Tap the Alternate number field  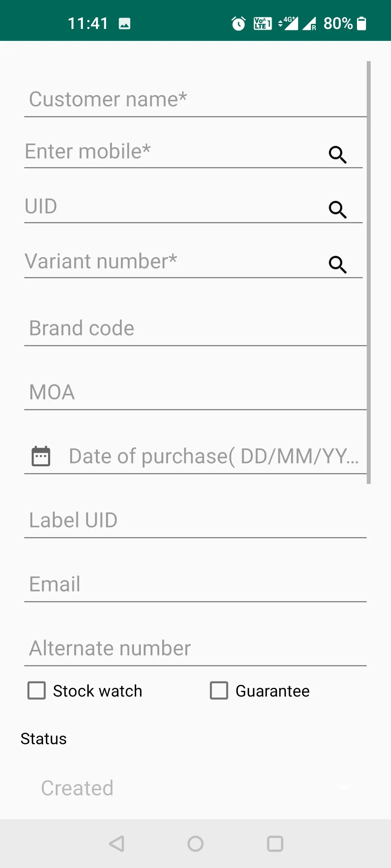pyautogui.click(x=195, y=648)
